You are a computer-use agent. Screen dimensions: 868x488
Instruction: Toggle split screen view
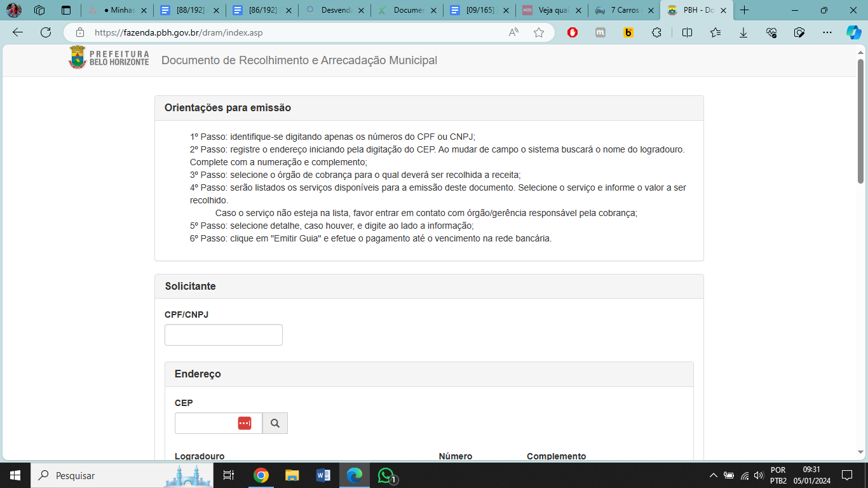(x=687, y=32)
